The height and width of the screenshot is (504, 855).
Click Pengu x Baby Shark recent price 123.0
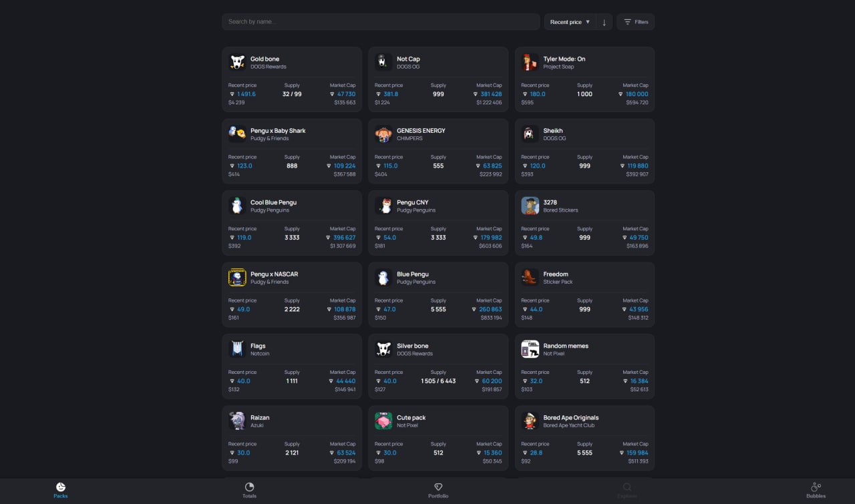click(244, 166)
